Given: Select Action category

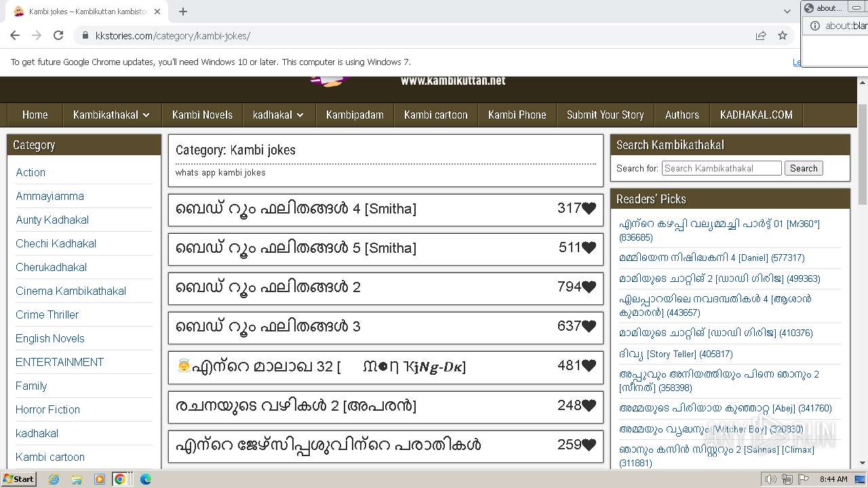Looking at the screenshot, I should 31,172.
